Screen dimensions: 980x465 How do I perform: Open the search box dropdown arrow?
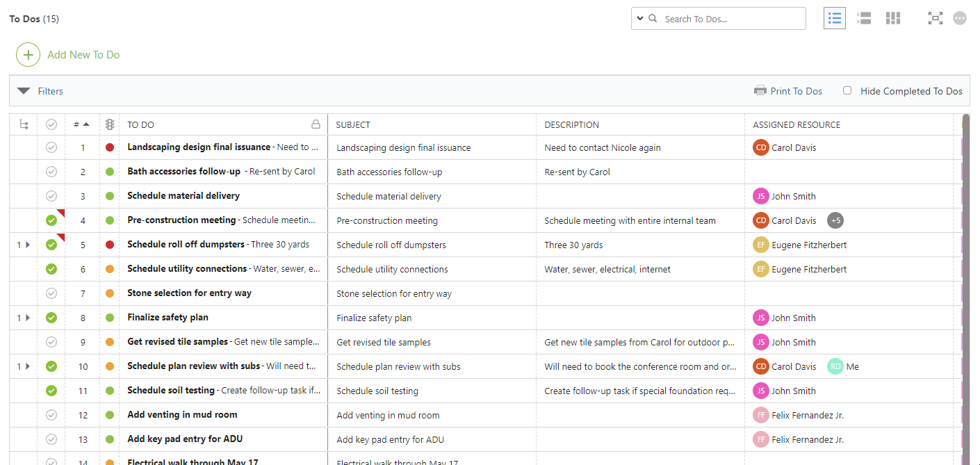coord(639,19)
